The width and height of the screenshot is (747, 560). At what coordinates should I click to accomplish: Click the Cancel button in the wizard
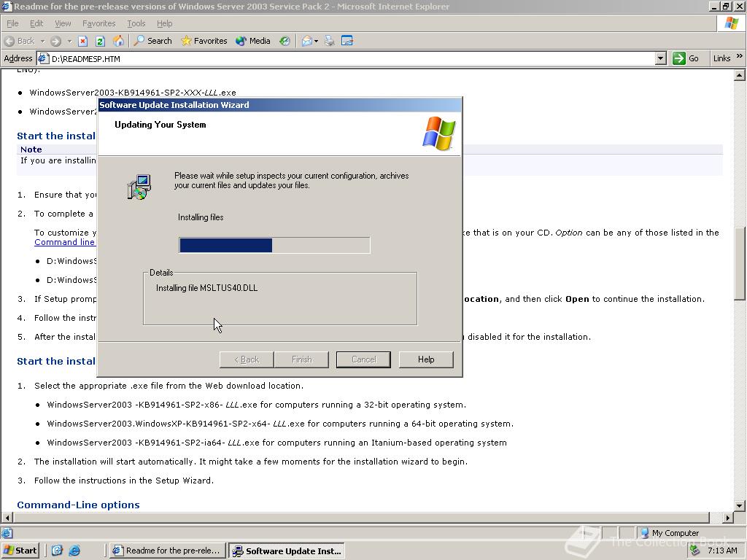363,359
